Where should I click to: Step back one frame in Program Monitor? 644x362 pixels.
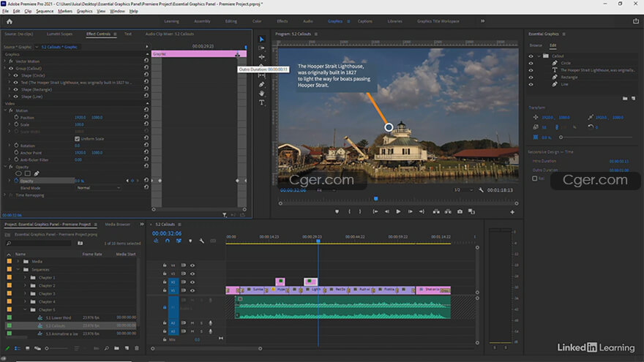pos(387,212)
